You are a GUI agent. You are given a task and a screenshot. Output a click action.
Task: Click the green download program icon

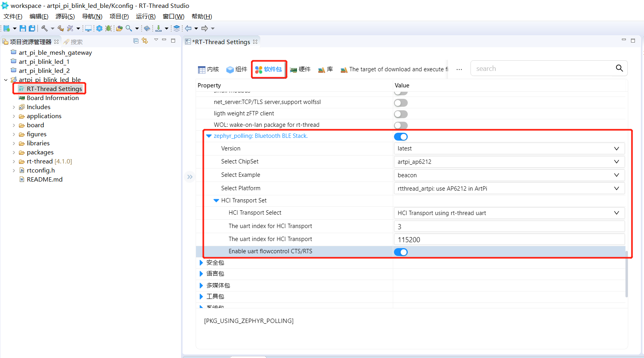pos(159,28)
